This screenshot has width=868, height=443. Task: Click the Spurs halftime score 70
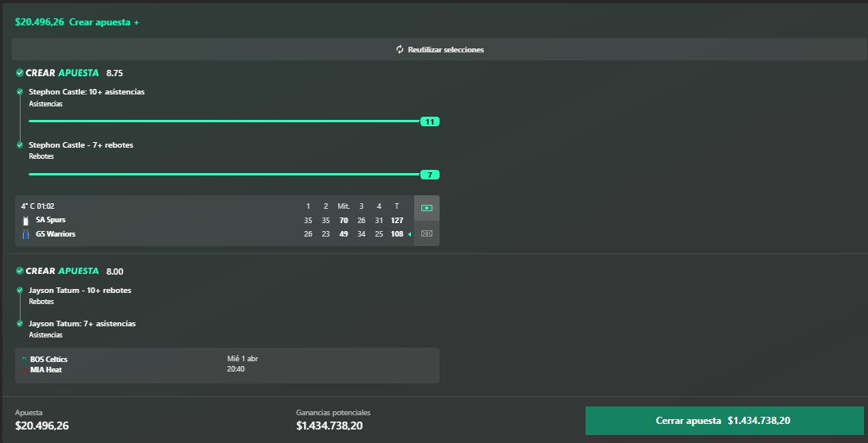coord(344,221)
